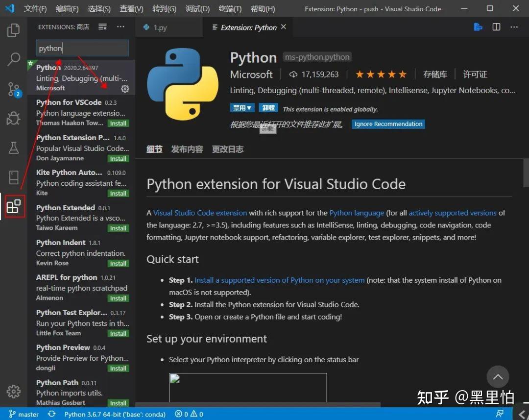
Task: Install Python Indent extension
Action: pyautogui.click(x=118, y=263)
